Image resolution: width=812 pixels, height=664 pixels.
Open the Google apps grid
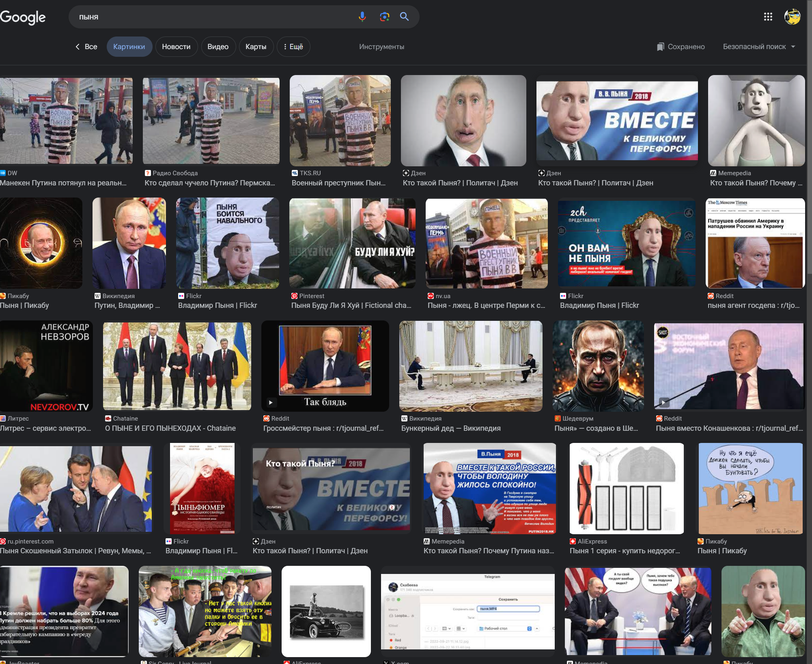pyautogui.click(x=768, y=17)
